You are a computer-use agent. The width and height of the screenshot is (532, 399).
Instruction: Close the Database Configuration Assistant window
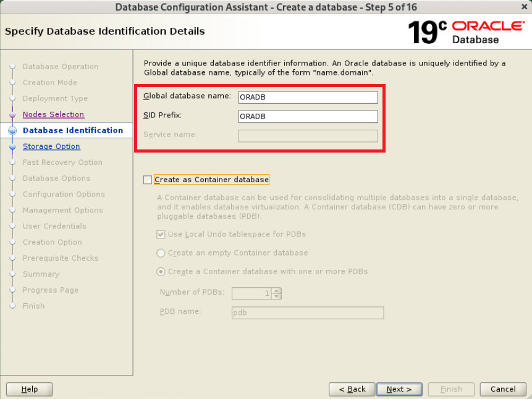click(x=524, y=6)
